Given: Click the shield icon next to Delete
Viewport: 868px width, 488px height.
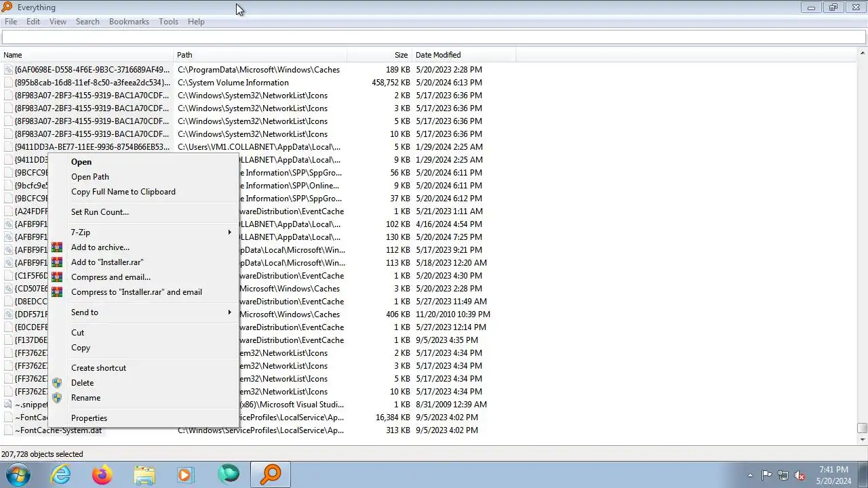Looking at the screenshot, I should (x=57, y=383).
